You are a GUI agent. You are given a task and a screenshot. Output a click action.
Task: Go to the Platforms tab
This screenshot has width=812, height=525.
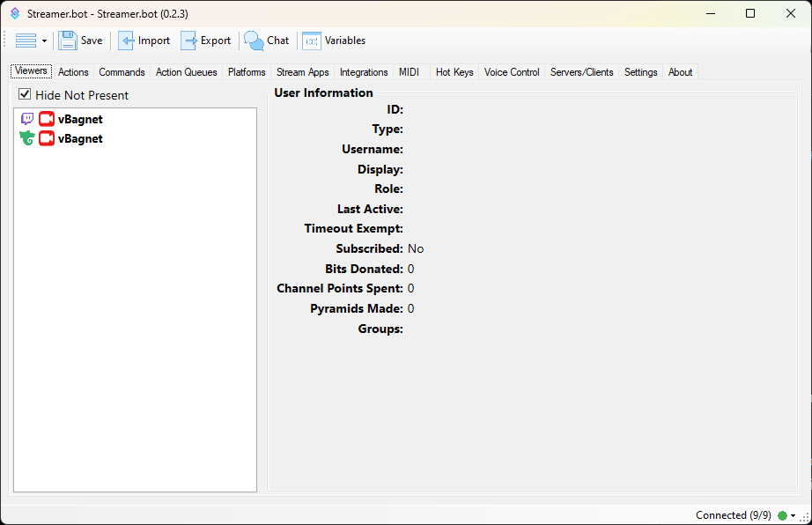pos(247,72)
